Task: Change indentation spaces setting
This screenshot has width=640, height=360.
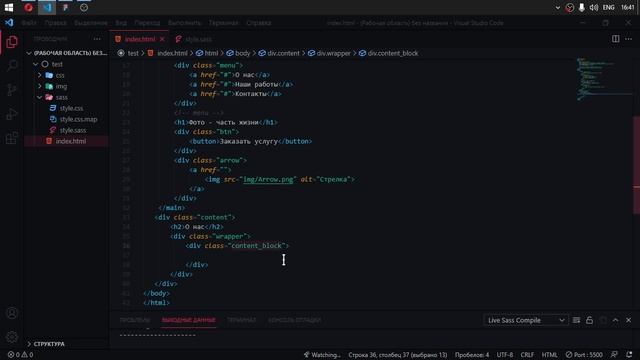Action: tap(472, 355)
